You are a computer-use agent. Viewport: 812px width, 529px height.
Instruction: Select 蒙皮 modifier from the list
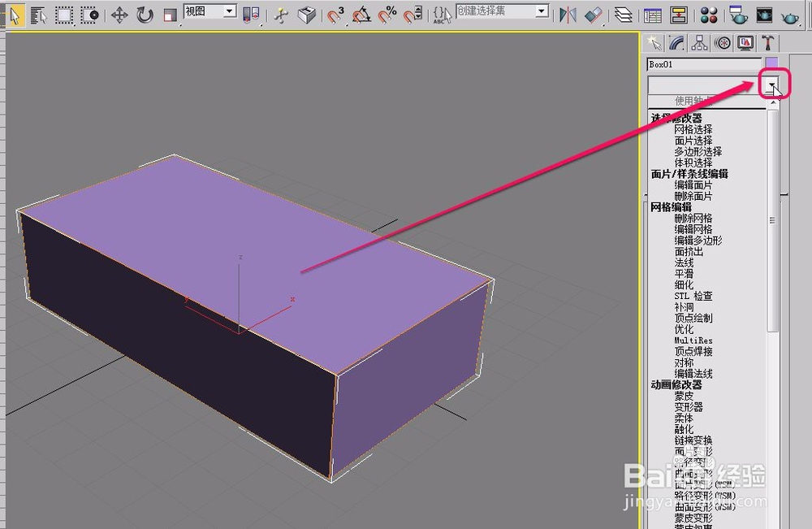(x=684, y=396)
